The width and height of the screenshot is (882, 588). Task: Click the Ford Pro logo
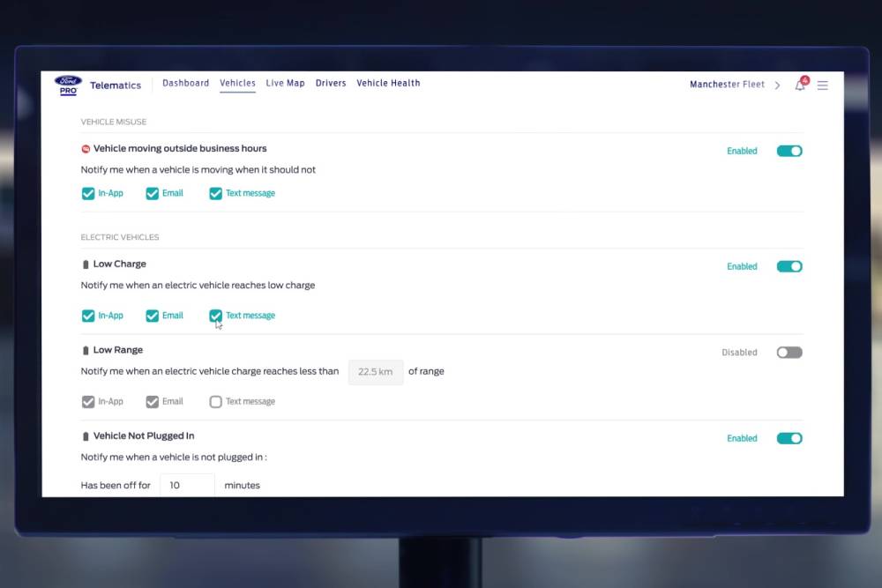pyautogui.click(x=68, y=85)
